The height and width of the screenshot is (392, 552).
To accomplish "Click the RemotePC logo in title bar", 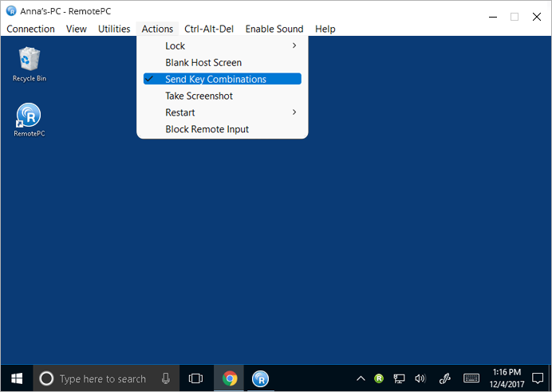I will [x=11, y=11].
